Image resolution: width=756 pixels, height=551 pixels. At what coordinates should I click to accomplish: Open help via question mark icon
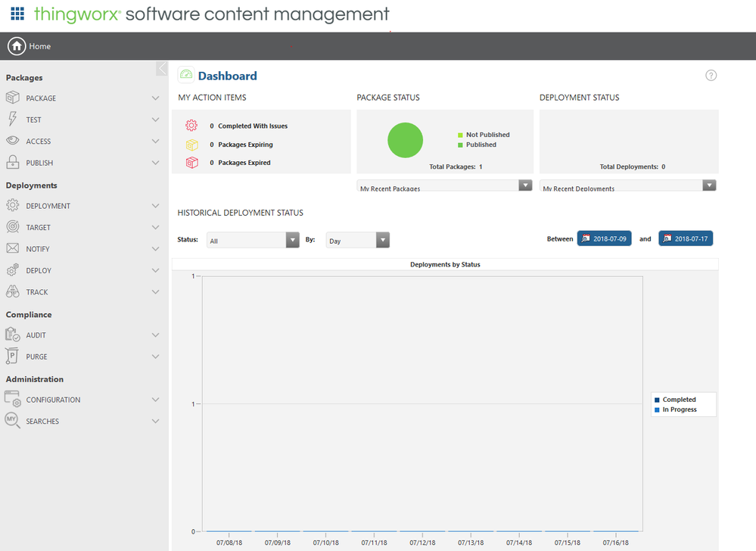[711, 75]
